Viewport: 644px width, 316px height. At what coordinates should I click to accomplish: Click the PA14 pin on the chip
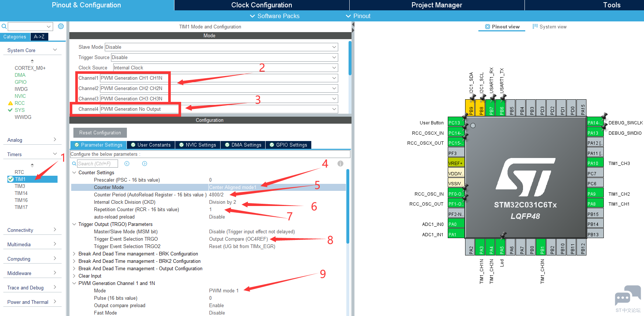[595, 123]
